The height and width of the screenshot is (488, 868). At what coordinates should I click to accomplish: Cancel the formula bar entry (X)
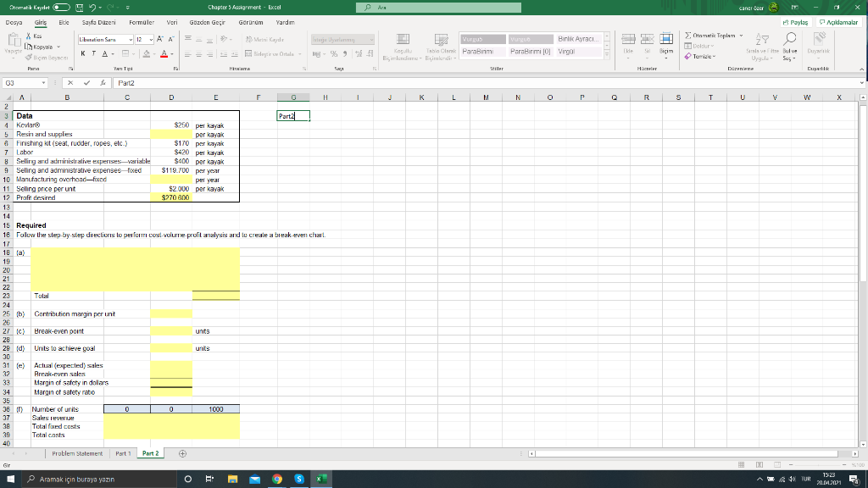70,83
